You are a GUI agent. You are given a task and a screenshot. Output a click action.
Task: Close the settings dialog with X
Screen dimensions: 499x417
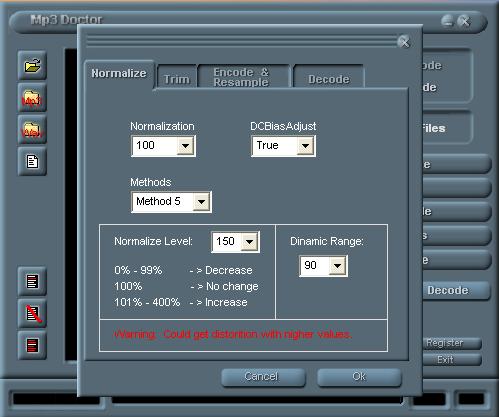[404, 42]
